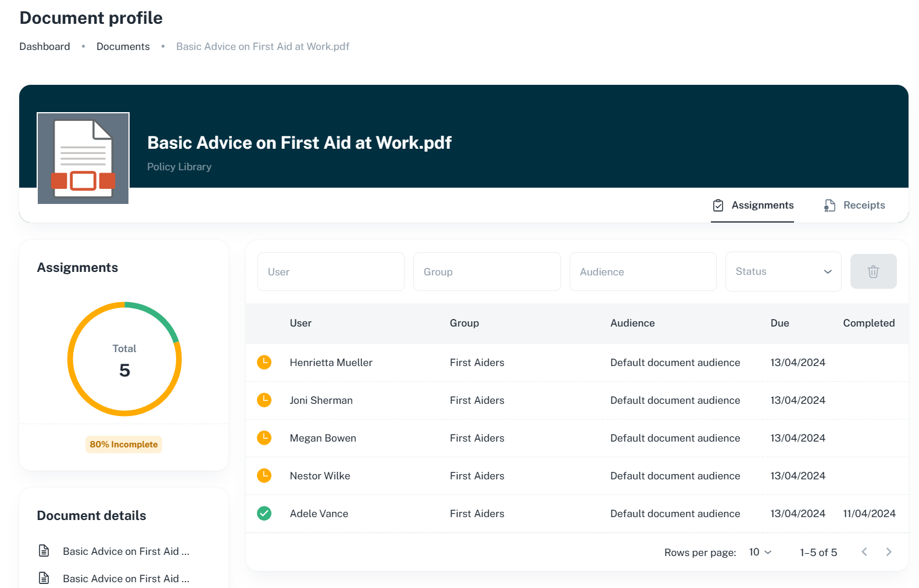
Task: Open Documents breadcrumb link
Action: pyautogui.click(x=123, y=46)
